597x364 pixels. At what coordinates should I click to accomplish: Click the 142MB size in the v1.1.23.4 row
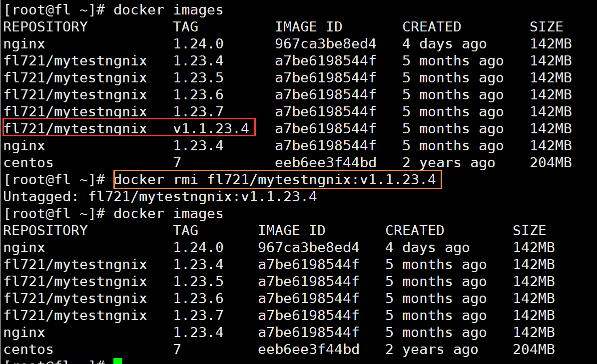[551, 128]
